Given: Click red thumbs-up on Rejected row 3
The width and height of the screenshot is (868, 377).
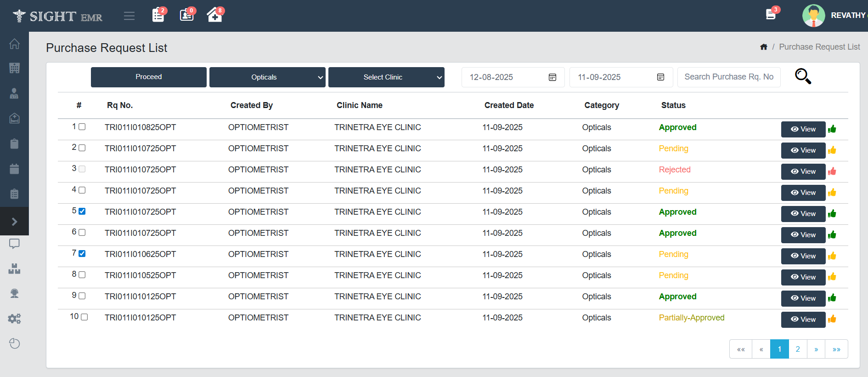Looking at the screenshot, I should pos(832,171).
